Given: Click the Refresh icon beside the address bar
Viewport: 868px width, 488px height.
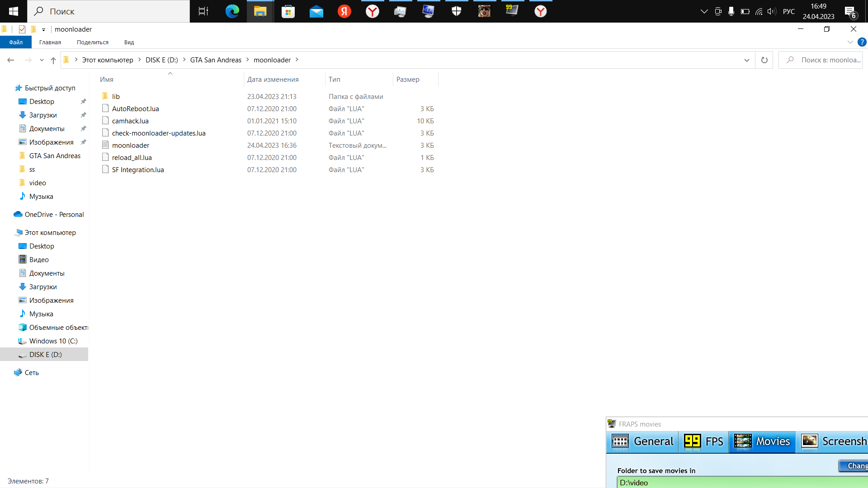Looking at the screenshot, I should [x=764, y=60].
